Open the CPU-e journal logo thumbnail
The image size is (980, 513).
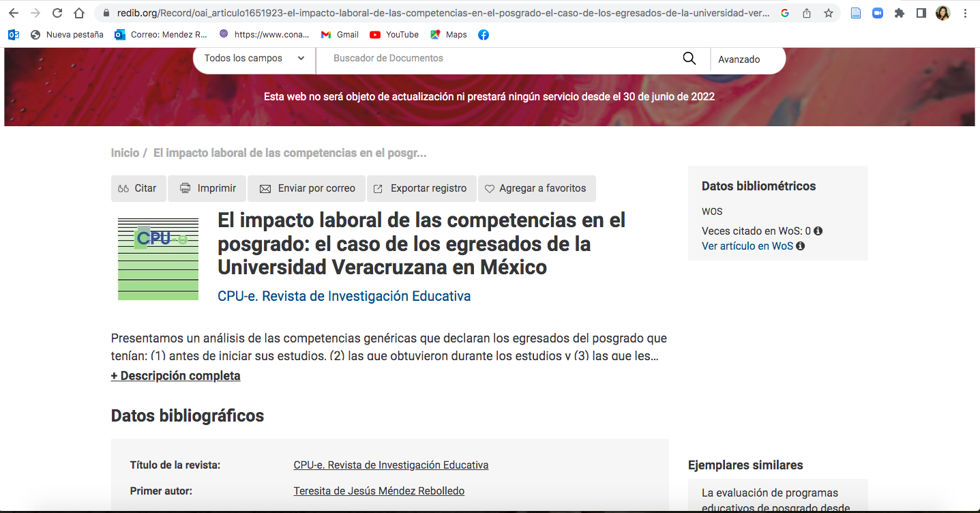click(x=158, y=259)
